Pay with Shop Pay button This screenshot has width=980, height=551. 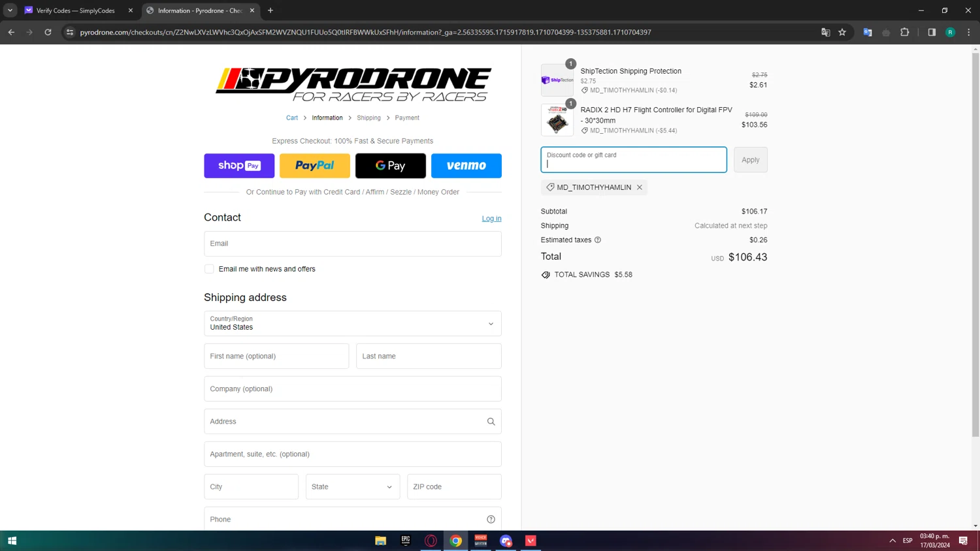tap(239, 166)
